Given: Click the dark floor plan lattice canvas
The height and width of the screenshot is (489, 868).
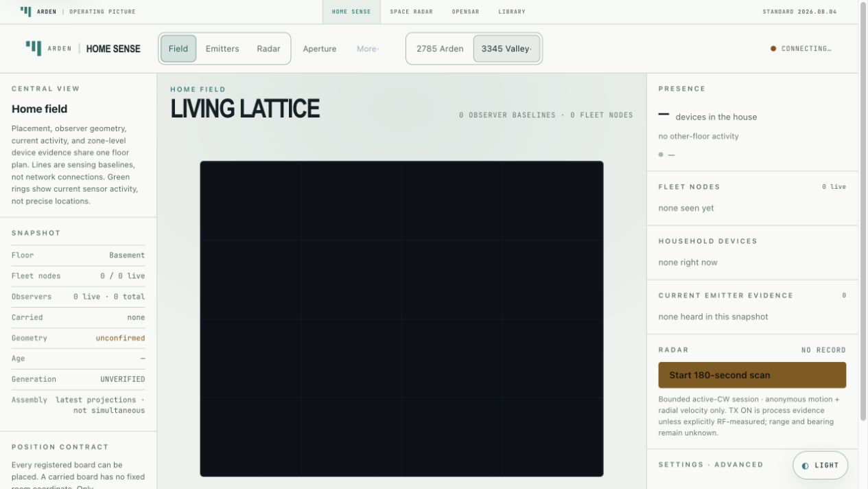Looking at the screenshot, I should pos(401,319).
